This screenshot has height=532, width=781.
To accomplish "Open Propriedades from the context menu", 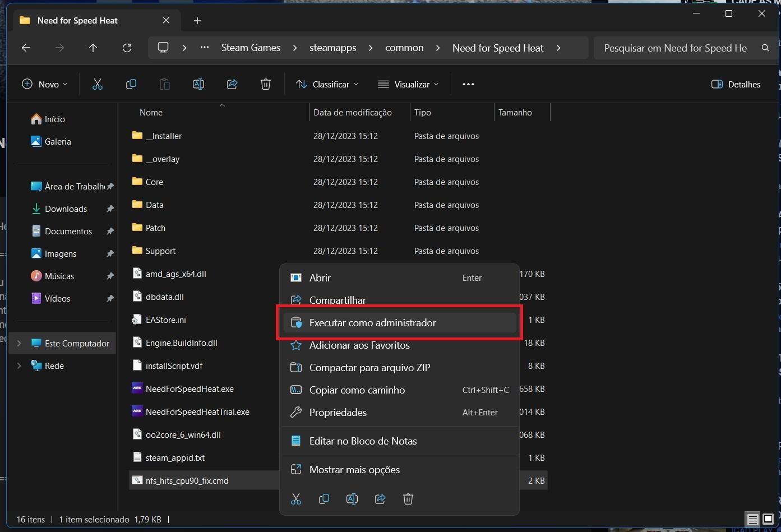I will point(400,412).
